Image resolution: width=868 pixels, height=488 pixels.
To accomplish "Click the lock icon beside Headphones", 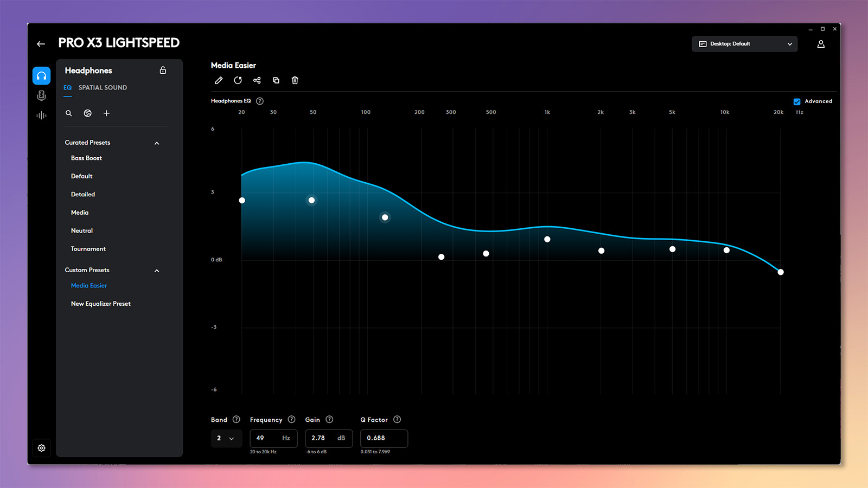I will click(163, 70).
